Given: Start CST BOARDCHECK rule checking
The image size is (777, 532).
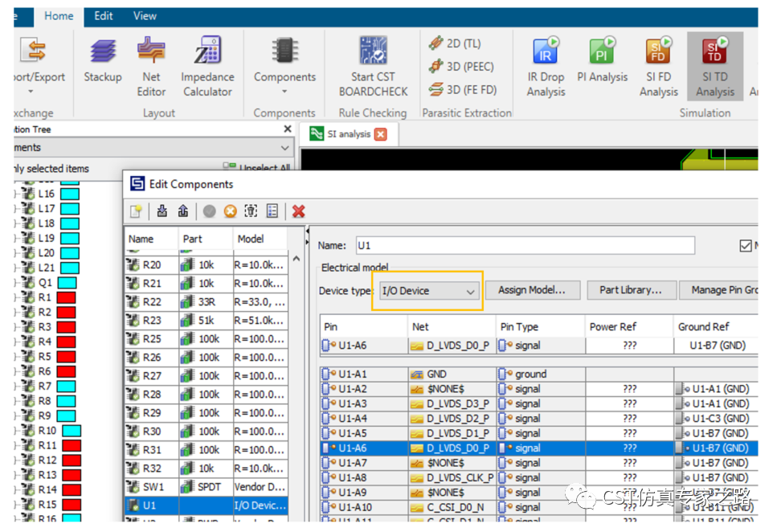Looking at the screenshot, I should click(x=373, y=67).
